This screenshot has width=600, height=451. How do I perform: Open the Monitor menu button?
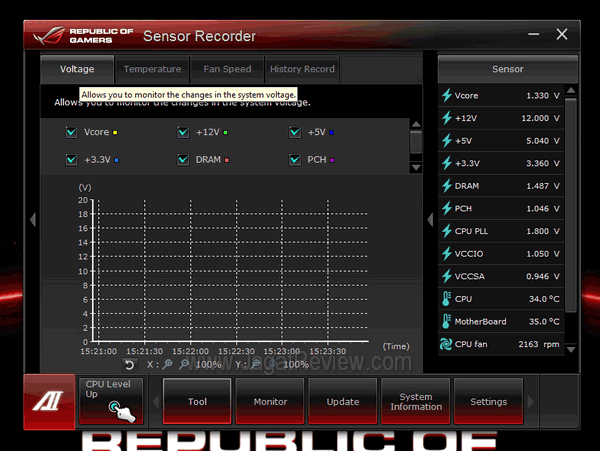(270, 401)
